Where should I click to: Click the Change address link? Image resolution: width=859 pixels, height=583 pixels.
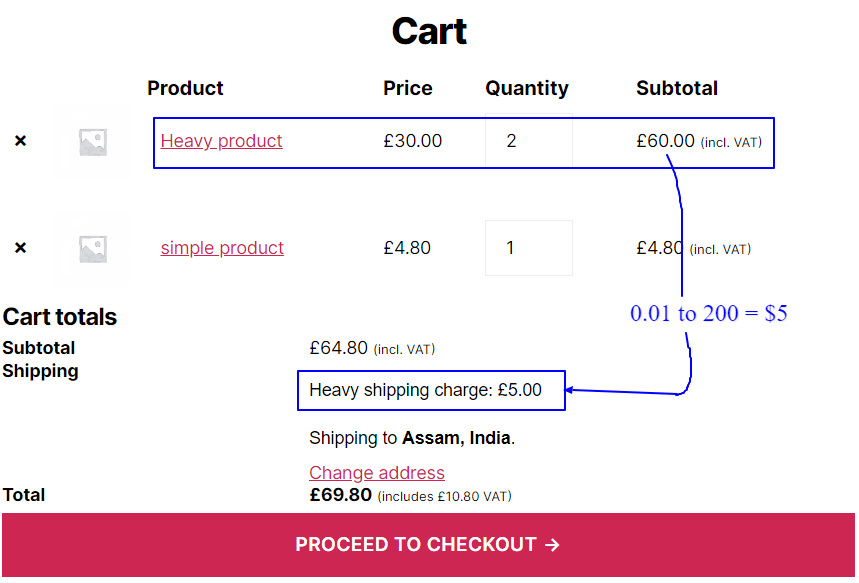click(x=377, y=472)
